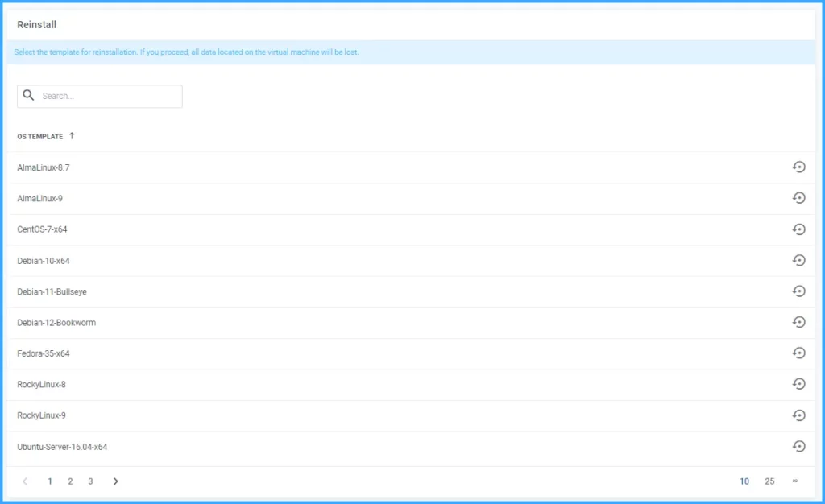Show all templates with infinity option
825x504 pixels.
pos(794,481)
